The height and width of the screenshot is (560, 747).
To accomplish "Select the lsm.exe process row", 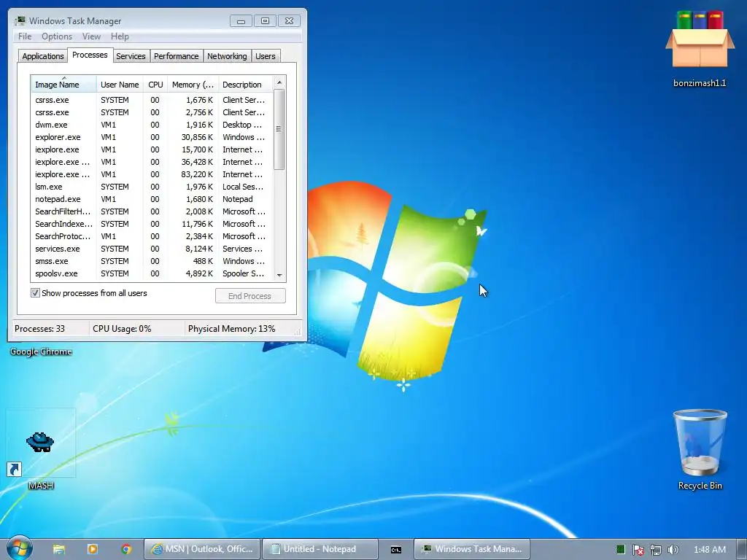I will [152, 187].
